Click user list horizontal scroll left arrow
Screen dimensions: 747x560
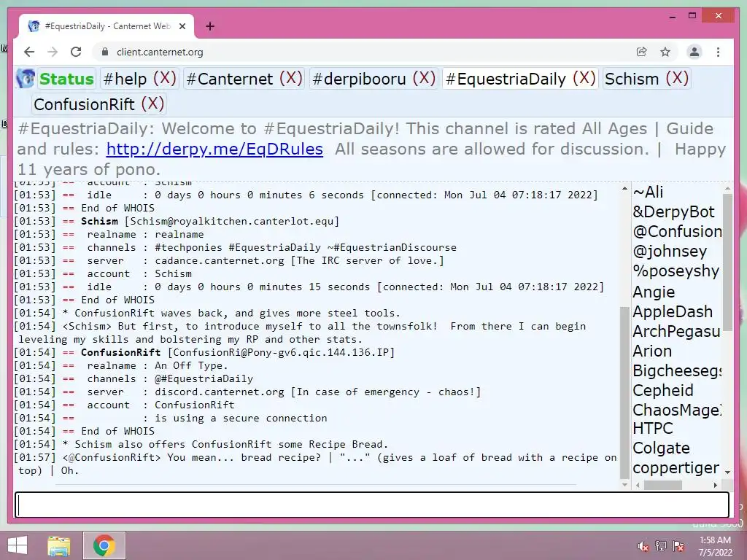[638, 485]
